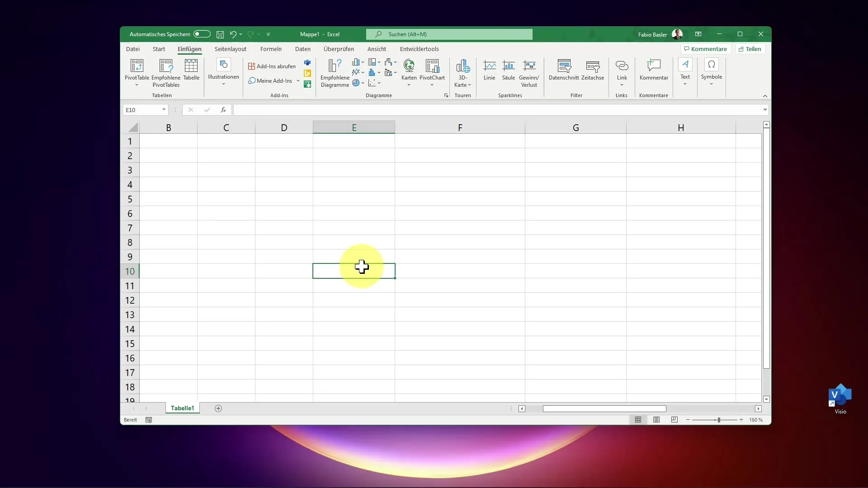Undo the last action
This screenshot has height=488, width=868.
tap(233, 34)
